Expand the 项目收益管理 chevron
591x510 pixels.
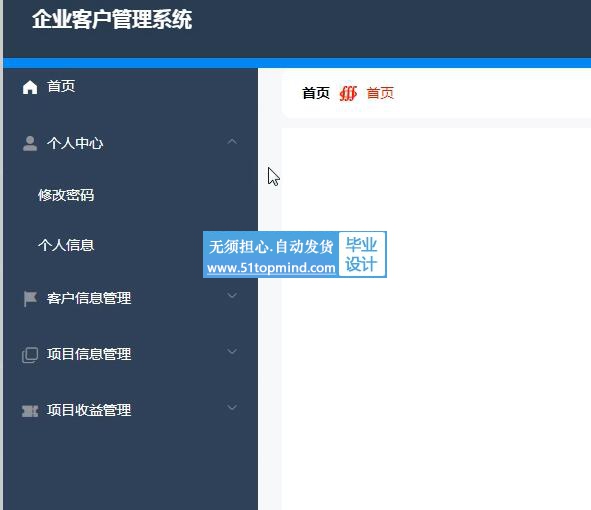(x=232, y=407)
